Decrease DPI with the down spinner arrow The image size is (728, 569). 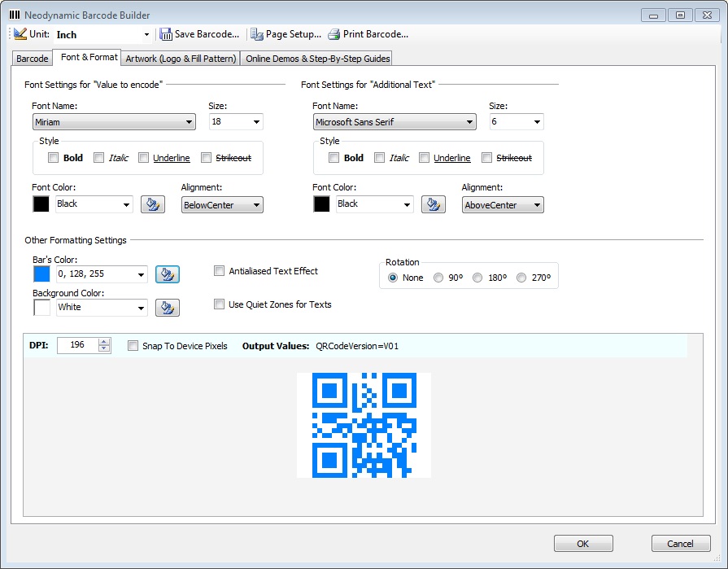tap(104, 349)
